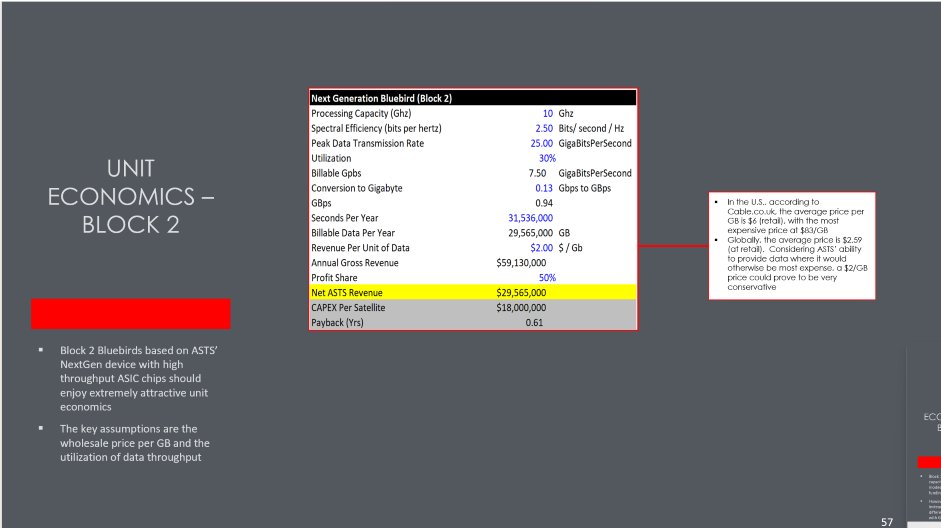Click the Utilization value '30%'

click(547, 158)
